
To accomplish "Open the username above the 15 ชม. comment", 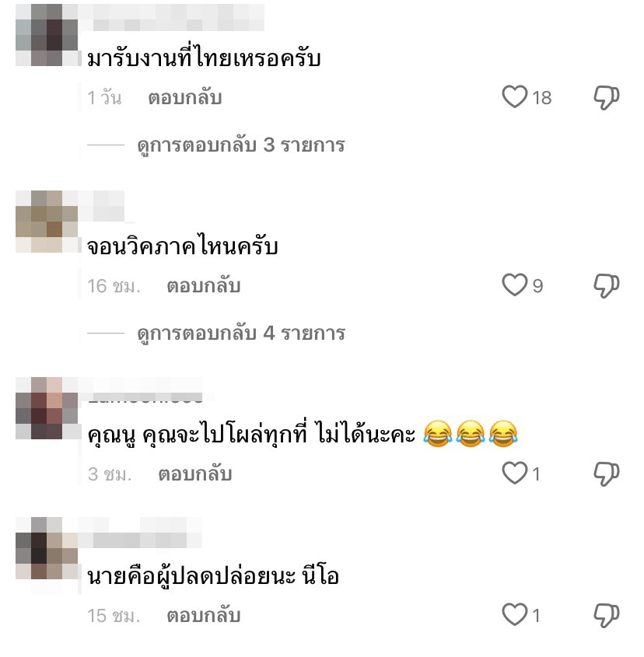I will tap(141, 533).
